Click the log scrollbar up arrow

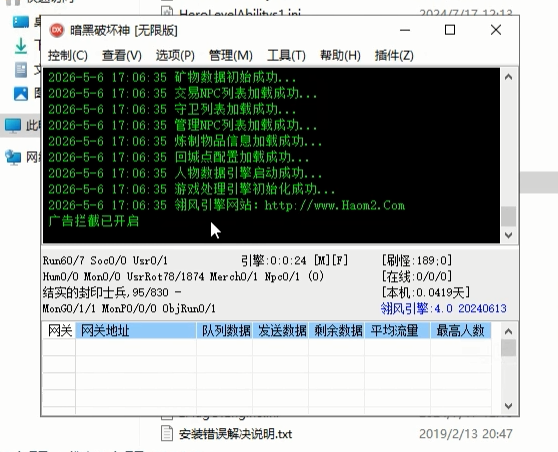pyautogui.click(x=509, y=77)
